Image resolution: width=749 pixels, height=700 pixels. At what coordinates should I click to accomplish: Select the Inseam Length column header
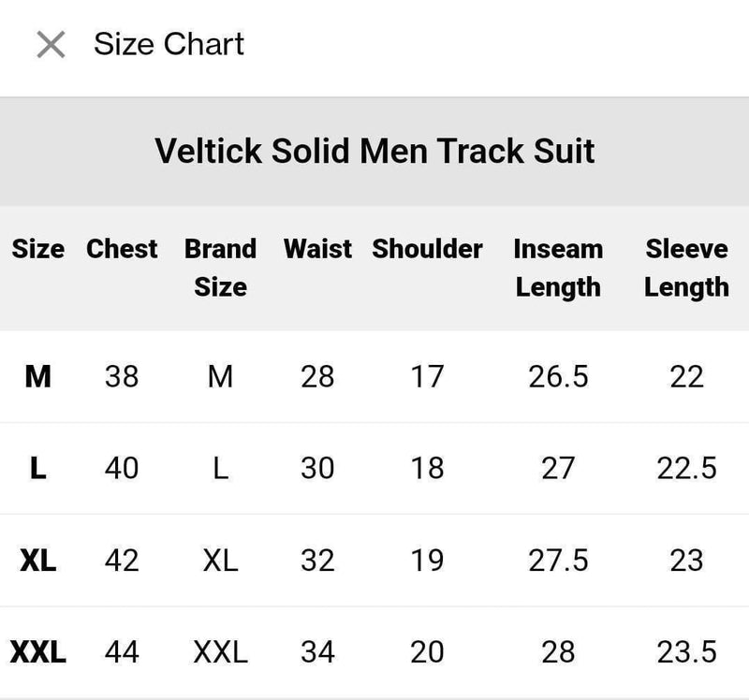point(558,268)
